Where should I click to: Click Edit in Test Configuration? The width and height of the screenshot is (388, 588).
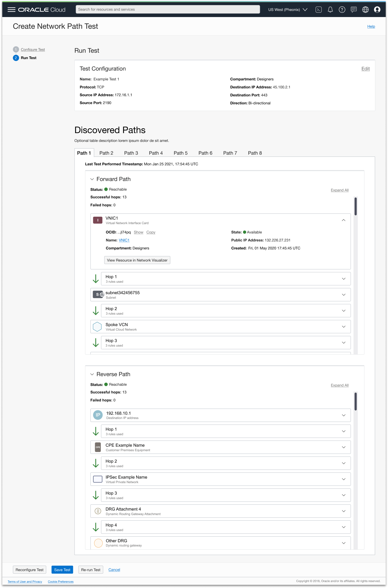(365, 69)
